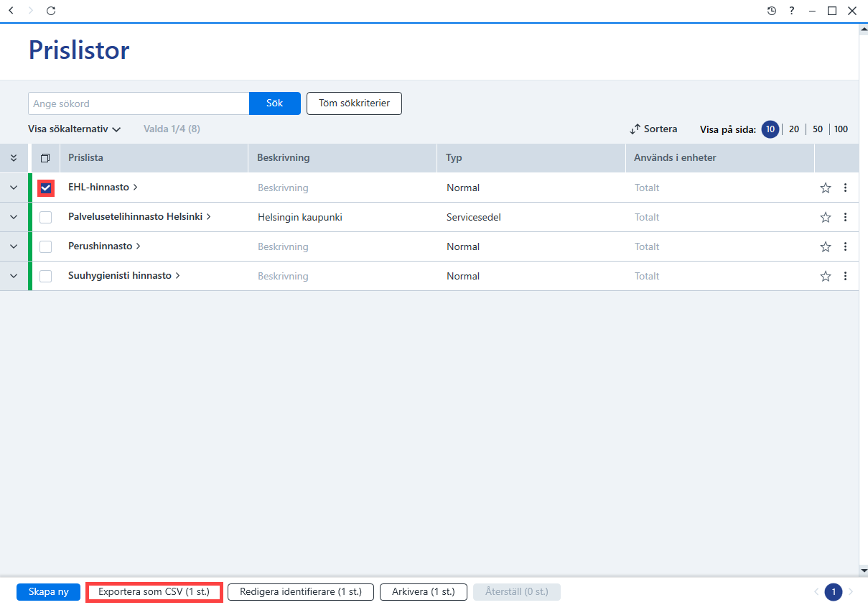Click the Skapa ny button
Screen dimensions: 868x605
coord(48,592)
